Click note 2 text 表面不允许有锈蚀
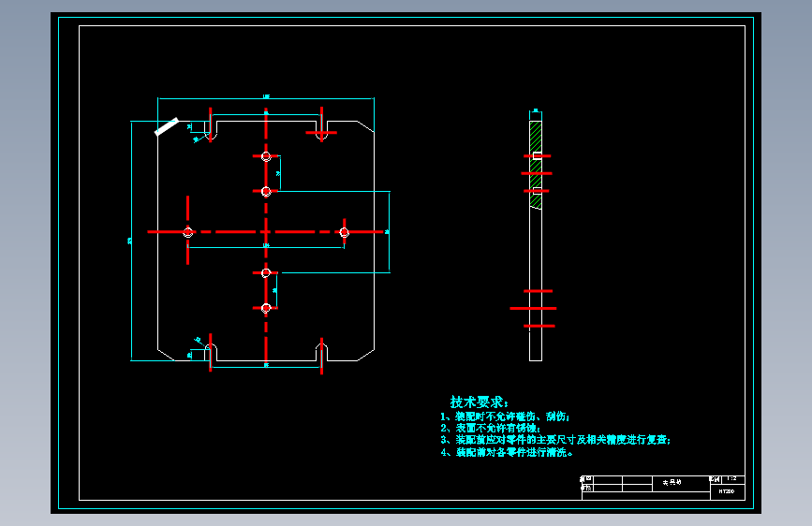Screen dimensions: 812x526 click(x=491, y=428)
